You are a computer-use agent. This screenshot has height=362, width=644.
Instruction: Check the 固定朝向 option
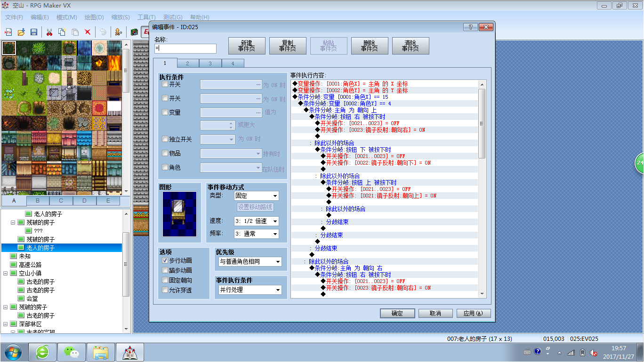[x=165, y=280]
